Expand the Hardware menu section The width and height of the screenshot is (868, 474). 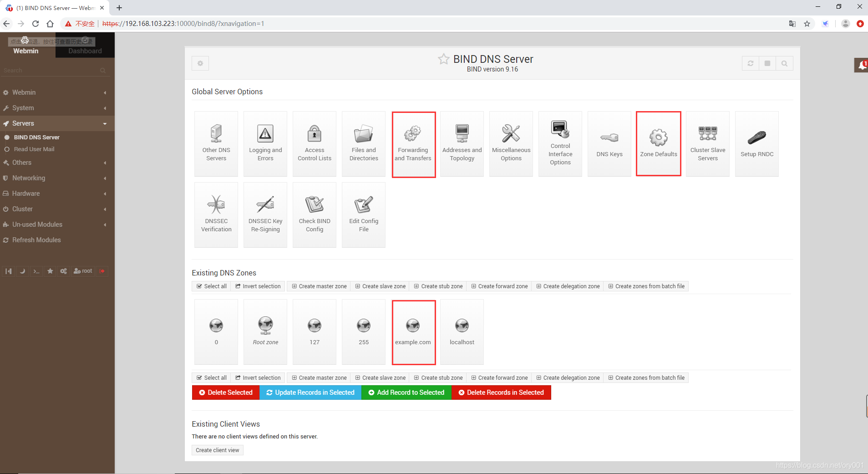point(57,194)
